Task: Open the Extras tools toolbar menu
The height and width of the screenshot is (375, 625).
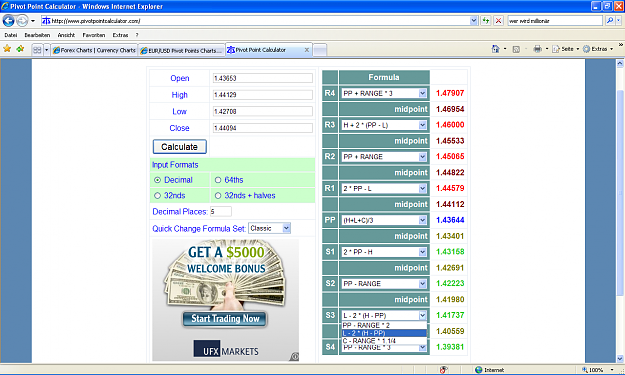Action: click(597, 49)
